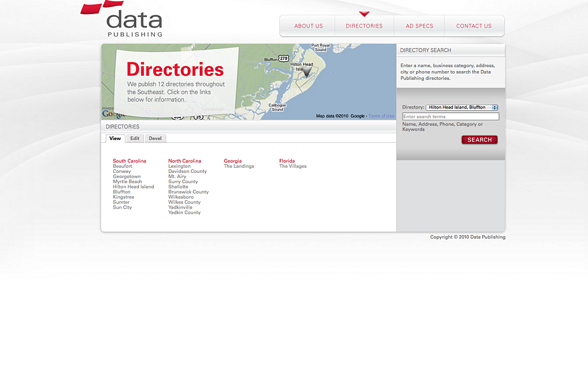Click the map location marker pin
The height and width of the screenshot is (374, 588).
306,72
